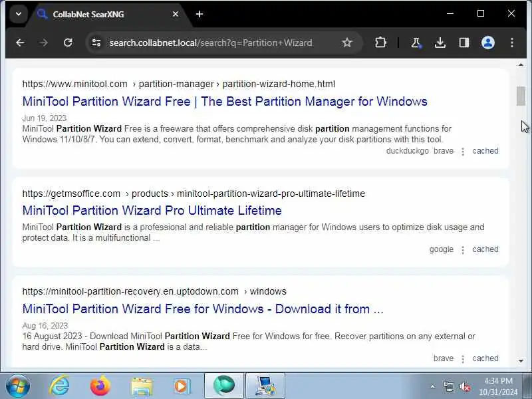Go back to the previous page
The height and width of the screenshot is (399, 532).
(x=20, y=43)
